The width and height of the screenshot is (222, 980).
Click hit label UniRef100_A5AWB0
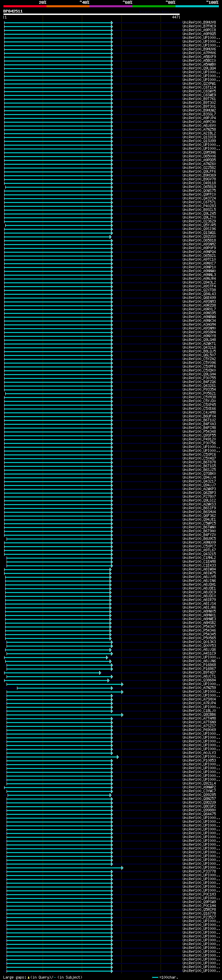point(199,64)
